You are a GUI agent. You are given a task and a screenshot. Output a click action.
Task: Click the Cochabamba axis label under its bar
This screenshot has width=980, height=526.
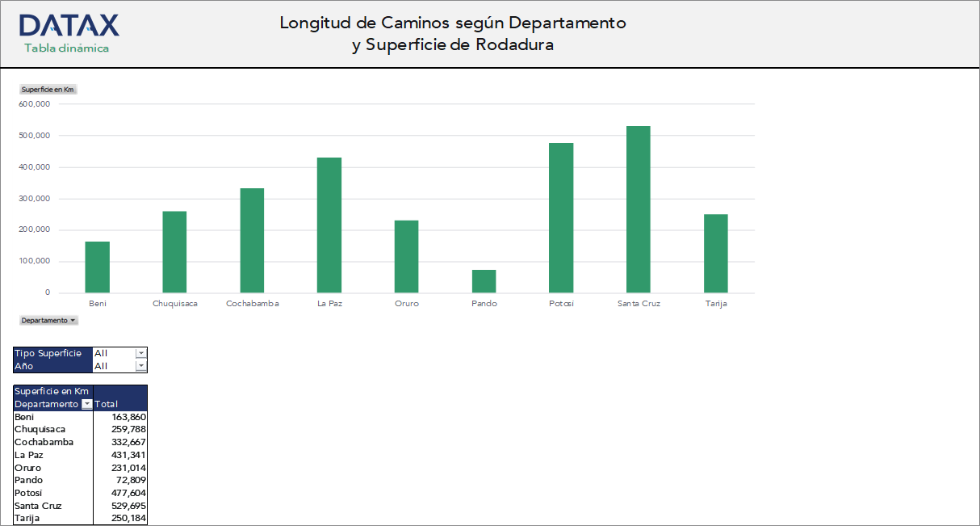pyautogui.click(x=252, y=303)
